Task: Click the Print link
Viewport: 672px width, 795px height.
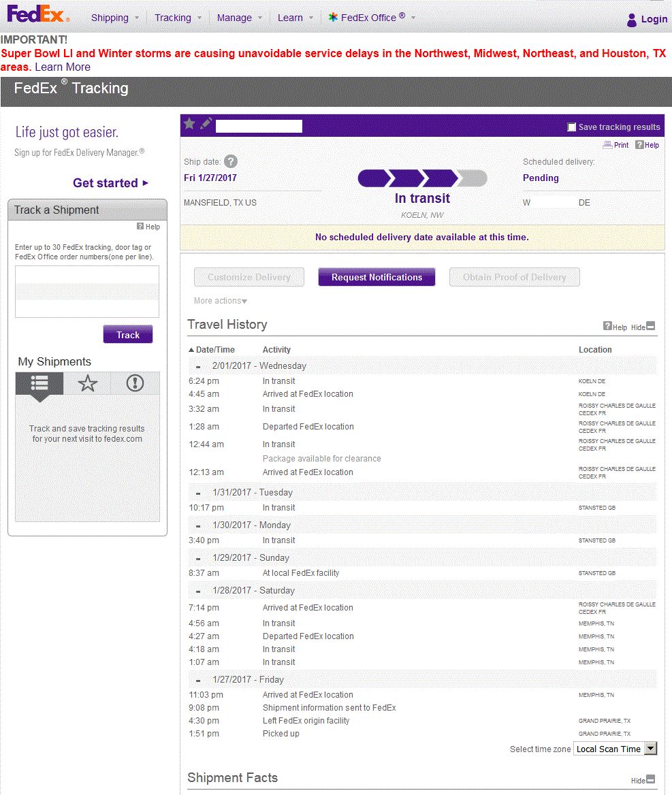Action: 622,145
